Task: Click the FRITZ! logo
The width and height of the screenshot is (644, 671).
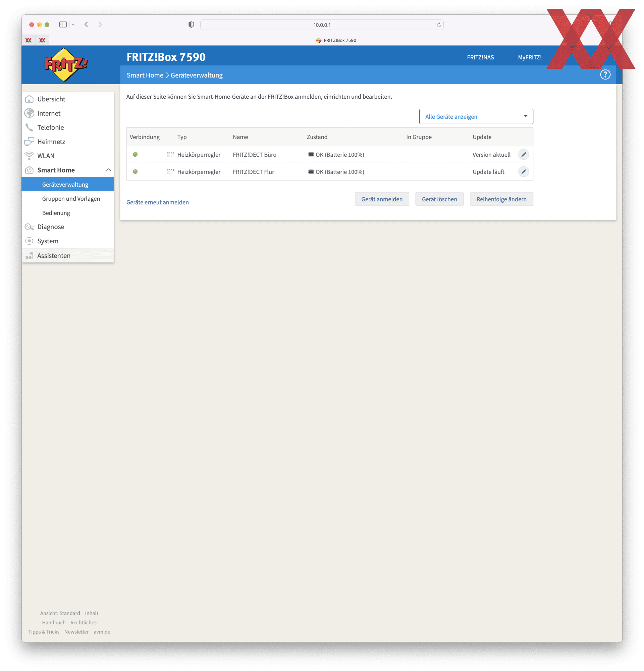Action: [x=66, y=64]
